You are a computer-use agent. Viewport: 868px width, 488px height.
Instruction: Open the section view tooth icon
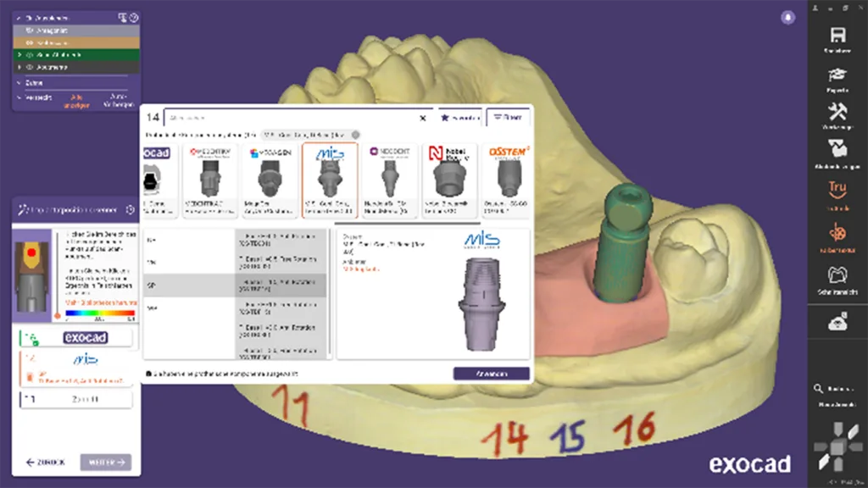(x=837, y=275)
